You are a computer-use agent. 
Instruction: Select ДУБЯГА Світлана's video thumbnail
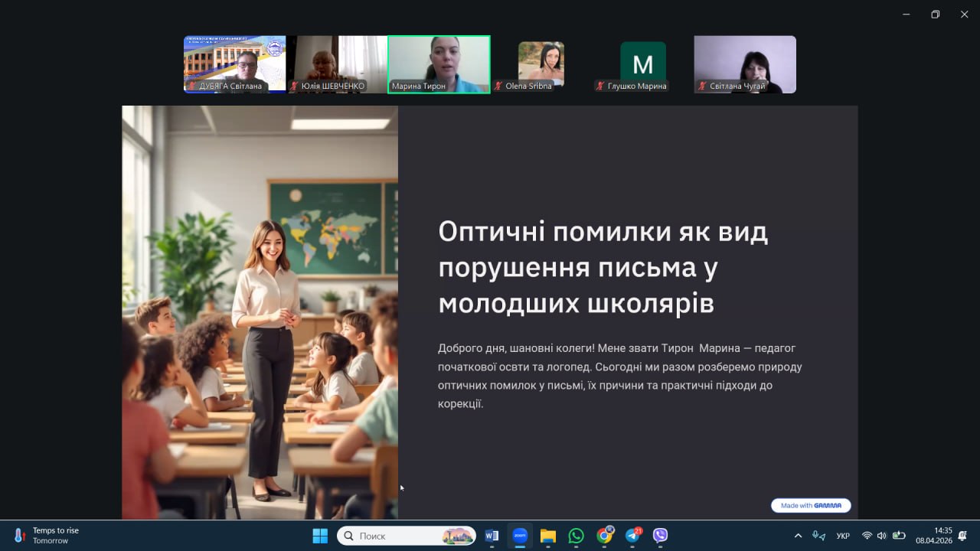(x=234, y=64)
